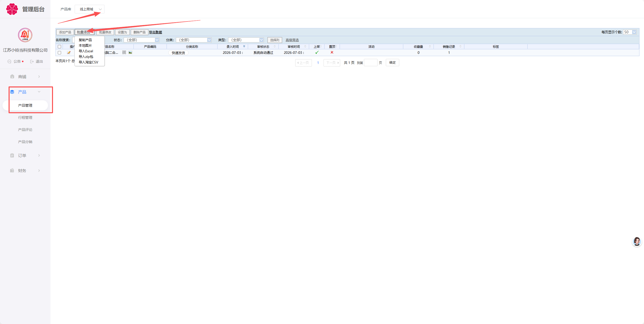Choose 导入zip包 from the batch add menu

[x=86, y=57]
